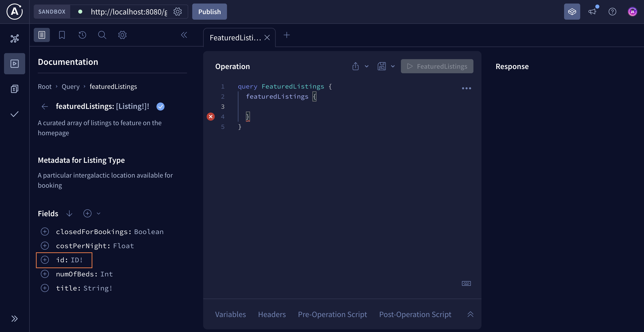The image size is (644, 332).
Task: Open the add field dropdown chevron
Action: [99, 213]
